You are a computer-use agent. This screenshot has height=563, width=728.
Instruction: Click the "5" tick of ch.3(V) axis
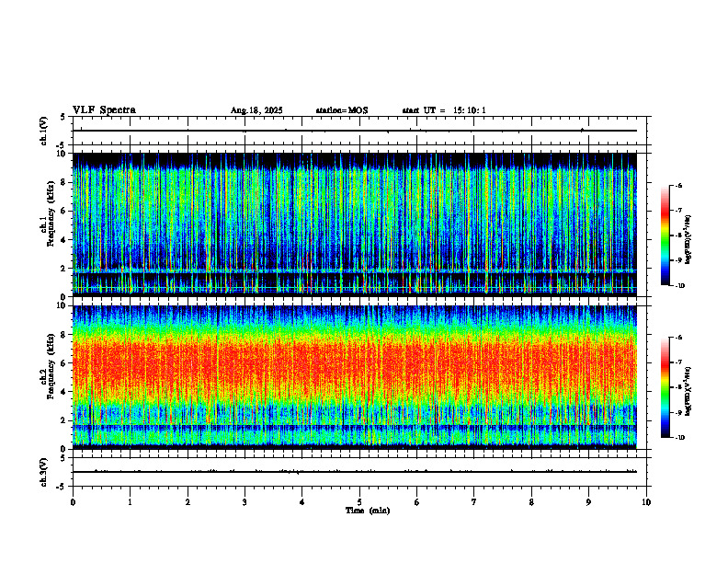(x=63, y=458)
